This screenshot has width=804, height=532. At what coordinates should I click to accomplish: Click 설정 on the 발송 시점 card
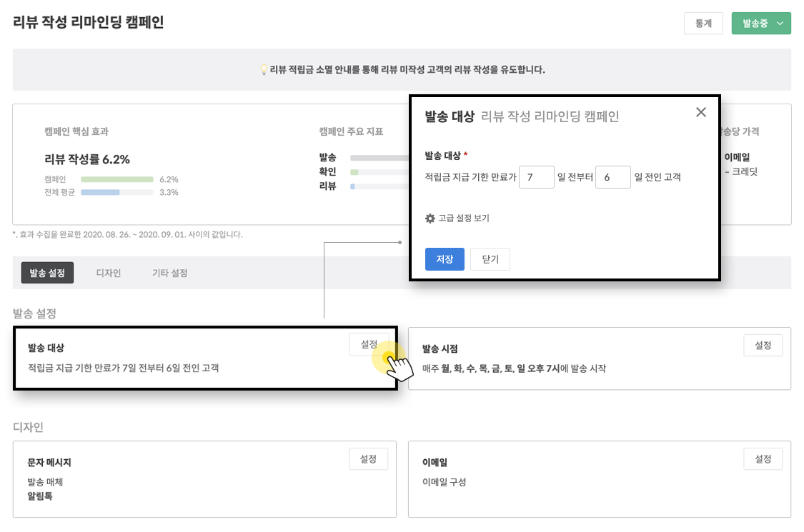pyautogui.click(x=763, y=345)
